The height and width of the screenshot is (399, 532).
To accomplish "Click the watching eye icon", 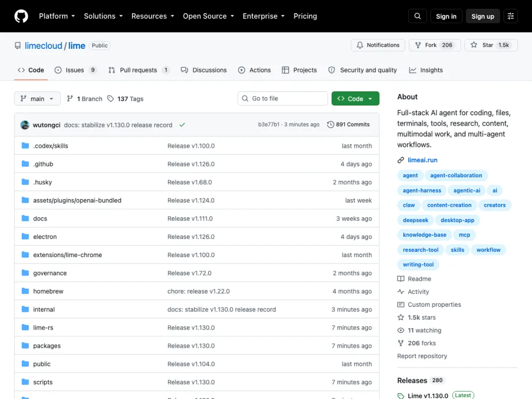I will pyautogui.click(x=400, y=331).
